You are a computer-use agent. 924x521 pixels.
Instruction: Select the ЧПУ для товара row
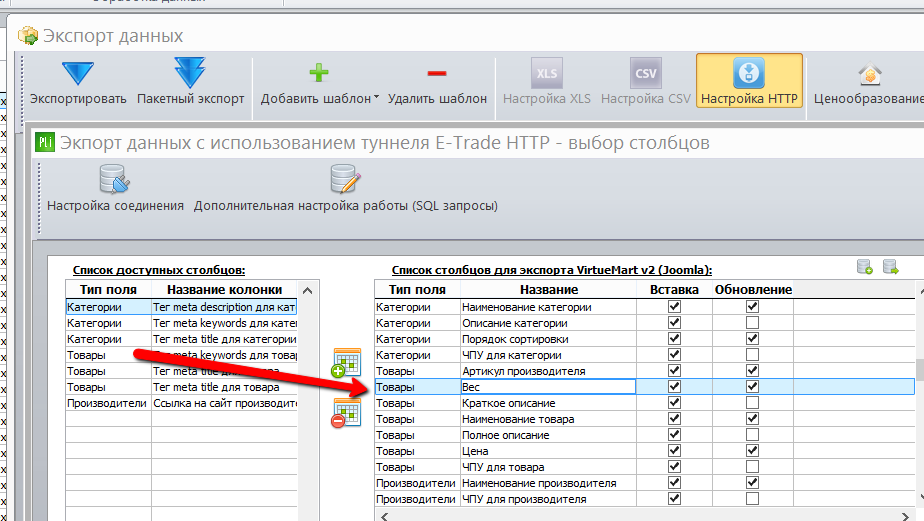click(644, 467)
